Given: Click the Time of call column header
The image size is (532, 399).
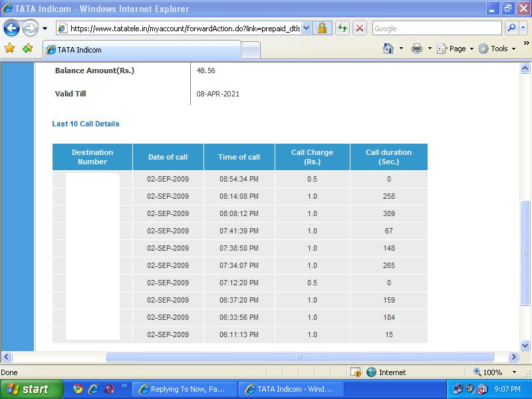Looking at the screenshot, I should coord(239,157).
